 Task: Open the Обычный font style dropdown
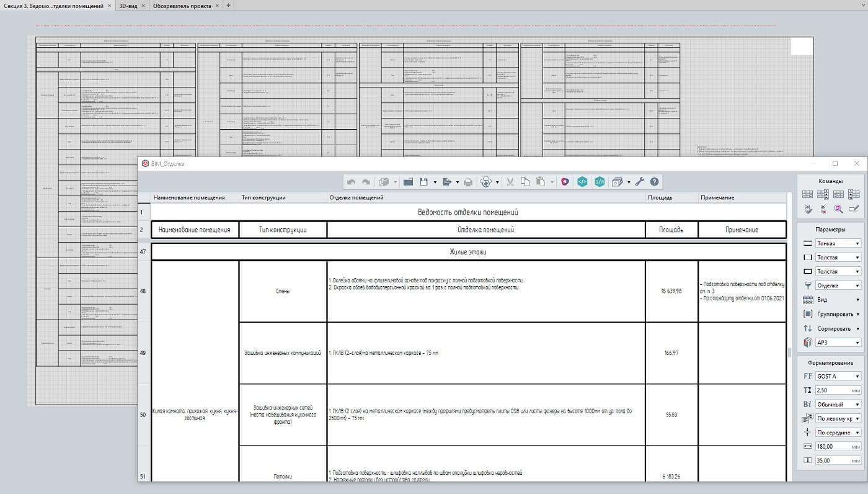[838, 404]
